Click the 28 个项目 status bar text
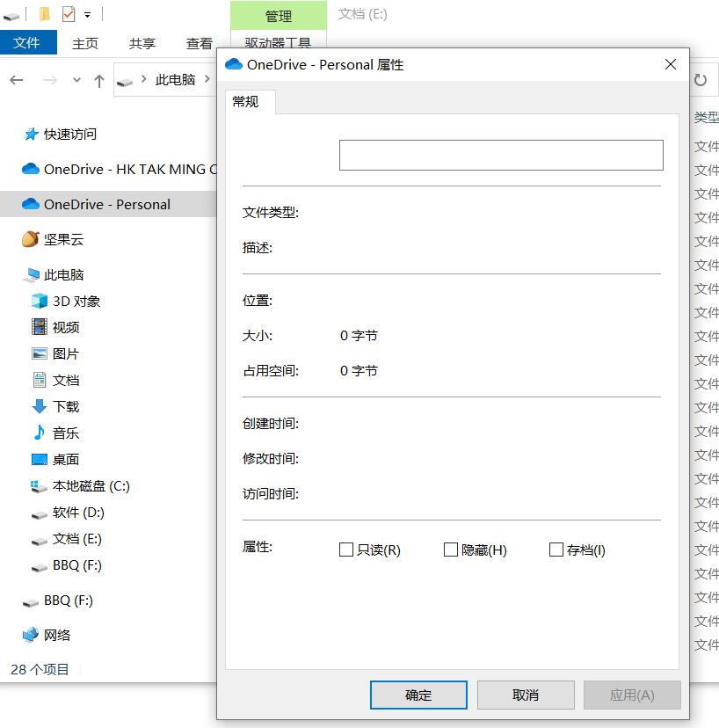The image size is (719, 728). click(x=40, y=669)
